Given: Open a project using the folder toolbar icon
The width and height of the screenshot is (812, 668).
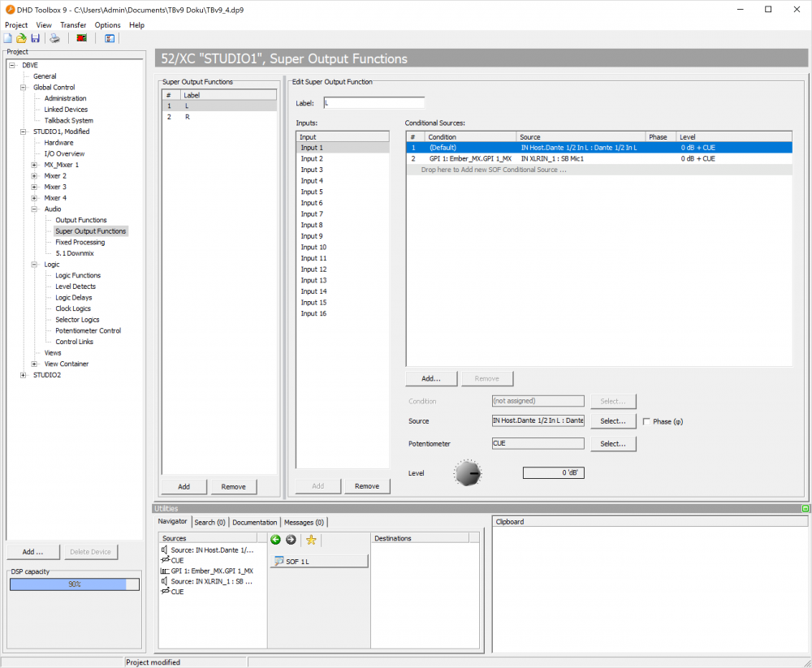Looking at the screenshot, I should click(21, 38).
